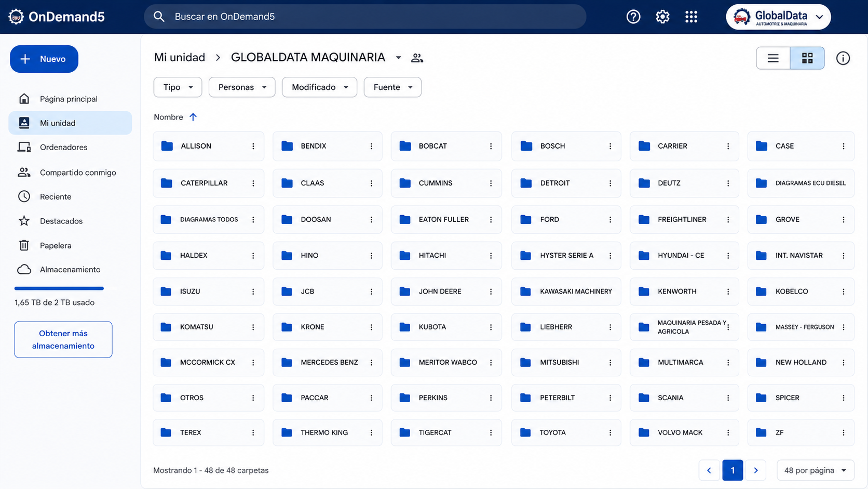This screenshot has width=868, height=489.
Task: Open more options for FORD folder
Action: pos(610,219)
